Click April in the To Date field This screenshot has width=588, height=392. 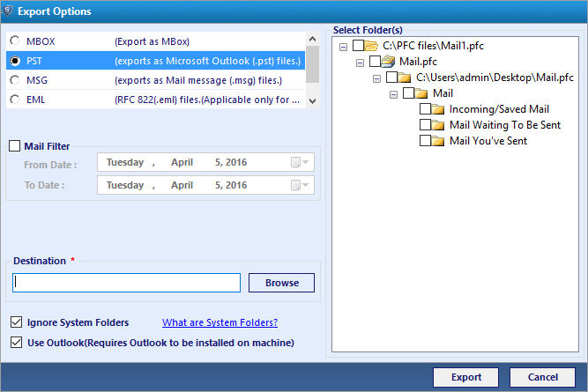pos(182,185)
